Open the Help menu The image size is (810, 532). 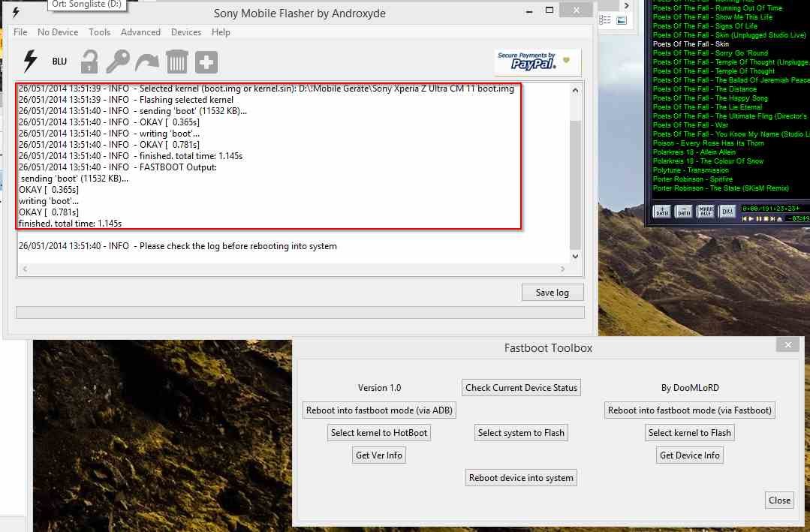coord(221,32)
